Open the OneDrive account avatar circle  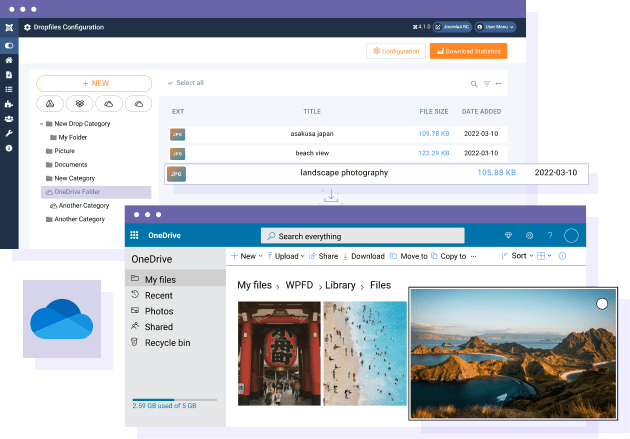pos(571,235)
